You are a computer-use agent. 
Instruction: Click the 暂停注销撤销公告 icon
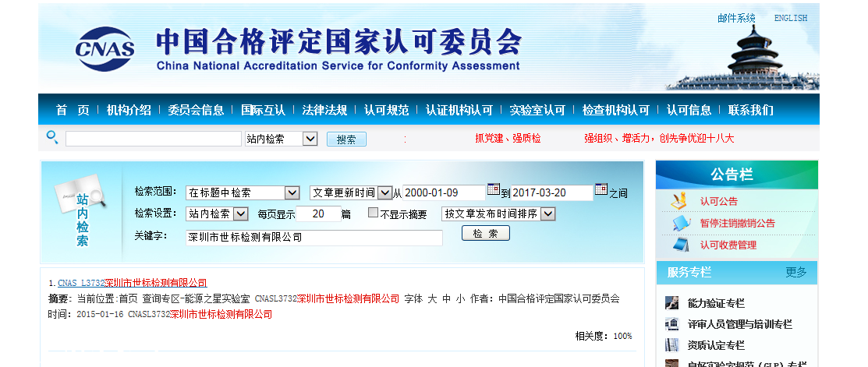pyautogui.click(x=681, y=223)
